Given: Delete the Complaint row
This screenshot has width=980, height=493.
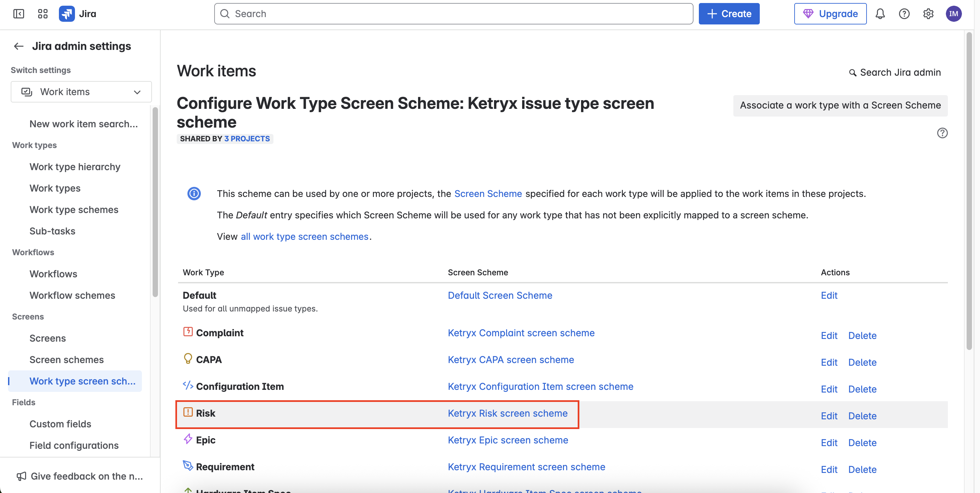Looking at the screenshot, I should [862, 335].
